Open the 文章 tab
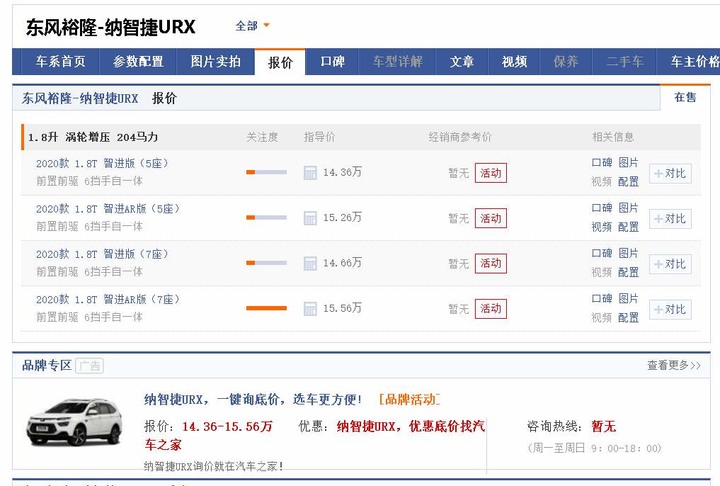 [x=461, y=62]
